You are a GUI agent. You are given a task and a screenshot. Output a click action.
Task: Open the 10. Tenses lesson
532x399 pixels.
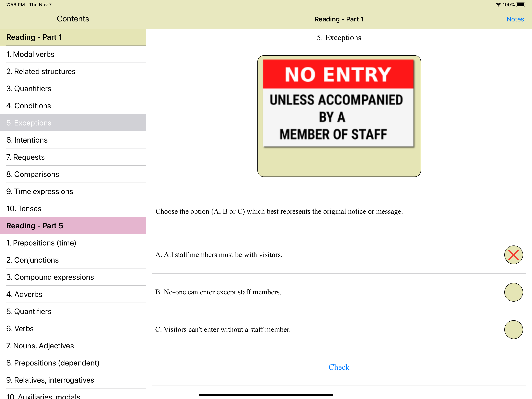73,208
